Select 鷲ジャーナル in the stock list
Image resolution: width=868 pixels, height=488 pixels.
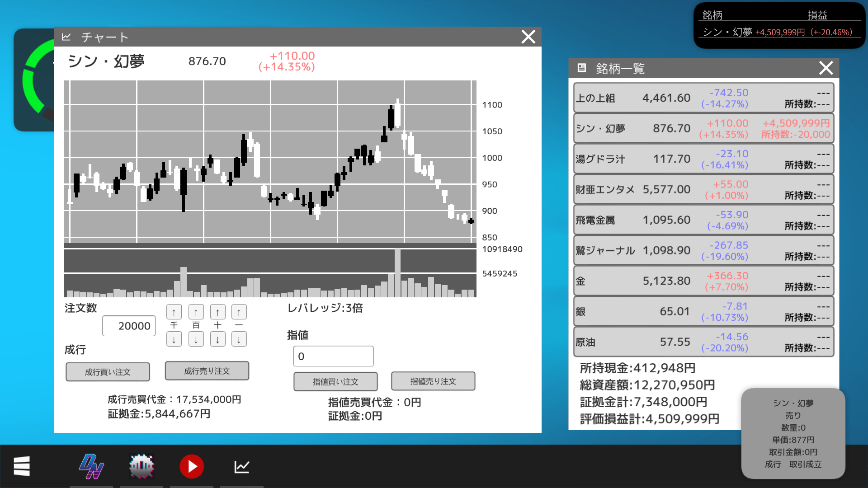703,250
